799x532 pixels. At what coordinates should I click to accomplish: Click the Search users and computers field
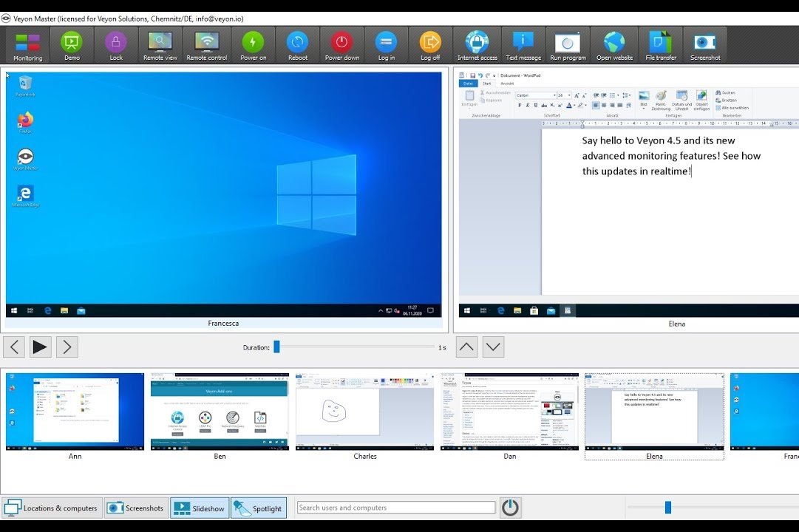(x=396, y=508)
